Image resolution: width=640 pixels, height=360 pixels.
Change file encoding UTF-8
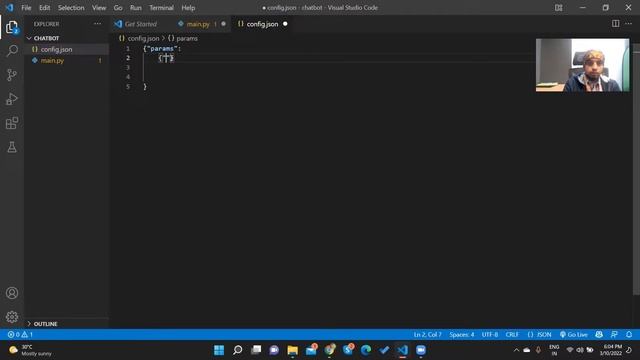pyautogui.click(x=490, y=334)
